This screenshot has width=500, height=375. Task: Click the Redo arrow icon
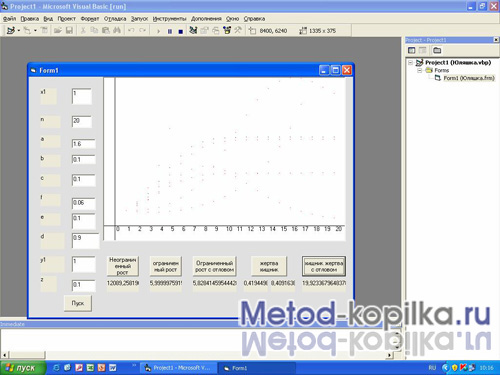[x=142, y=31]
